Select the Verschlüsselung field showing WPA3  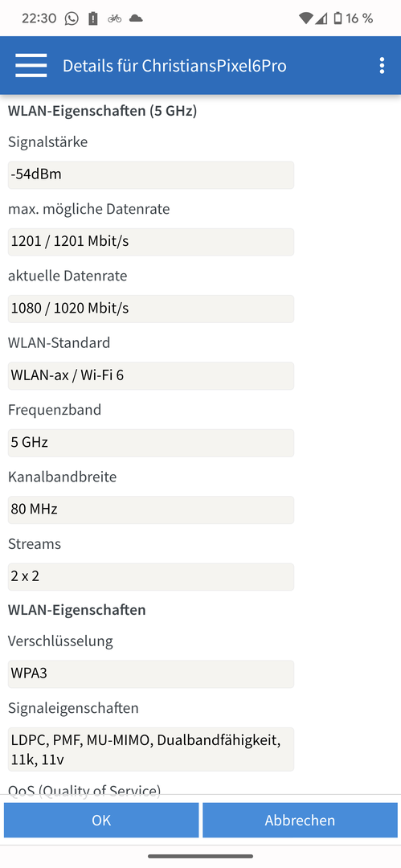[150, 674]
